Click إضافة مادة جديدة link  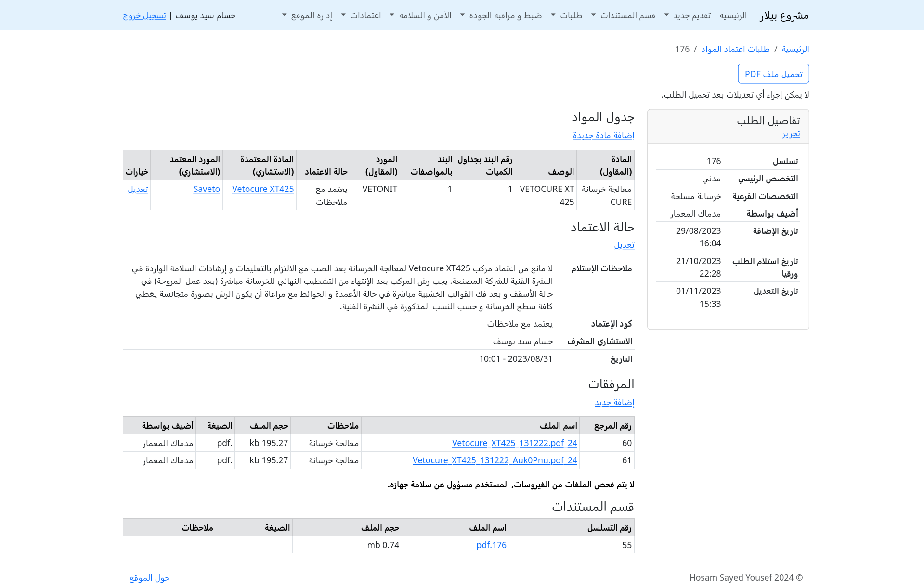point(603,135)
